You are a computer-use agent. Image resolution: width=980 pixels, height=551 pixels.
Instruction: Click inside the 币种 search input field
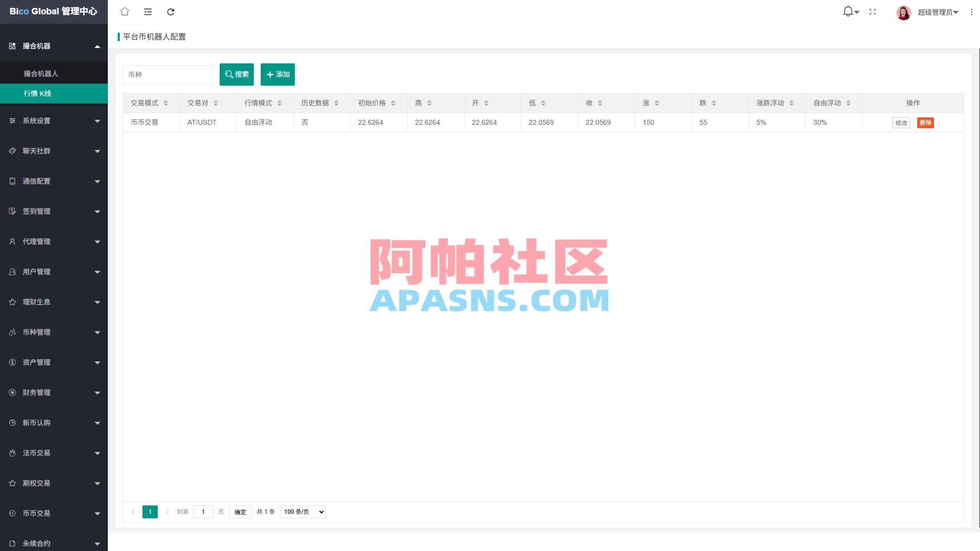pyautogui.click(x=167, y=74)
